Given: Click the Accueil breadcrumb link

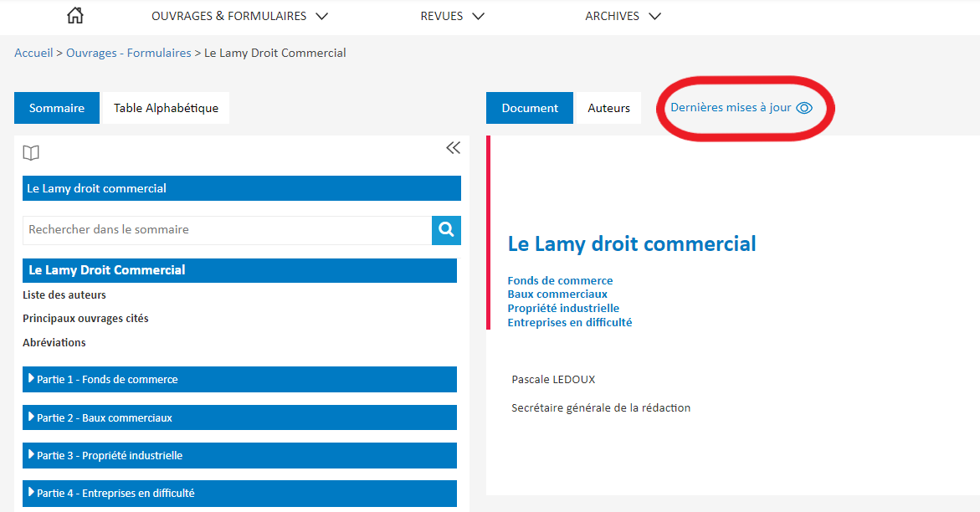Looking at the screenshot, I should 33,54.
